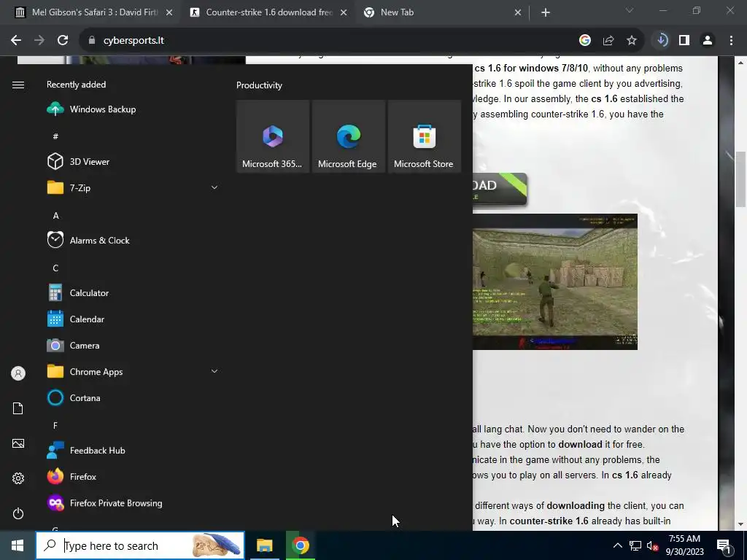Select the Productivity group heading
Image resolution: width=747 pixels, height=560 pixels.
click(259, 85)
